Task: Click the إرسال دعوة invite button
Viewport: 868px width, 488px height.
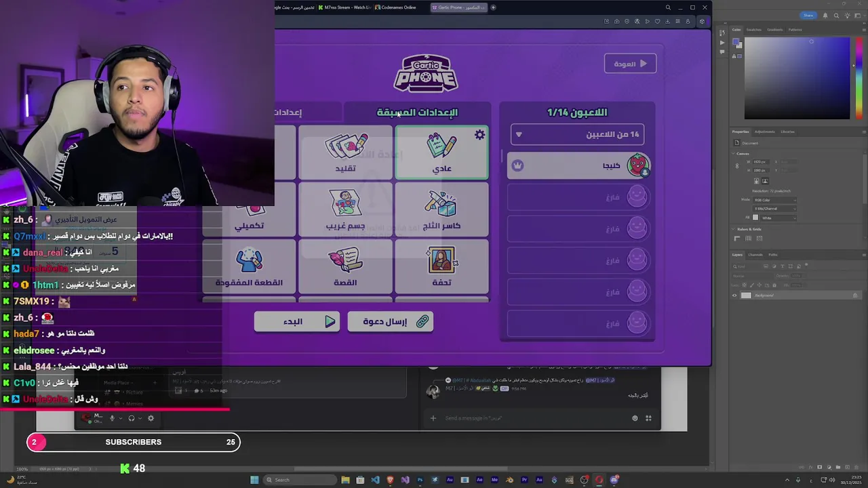Action: click(390, 321)
